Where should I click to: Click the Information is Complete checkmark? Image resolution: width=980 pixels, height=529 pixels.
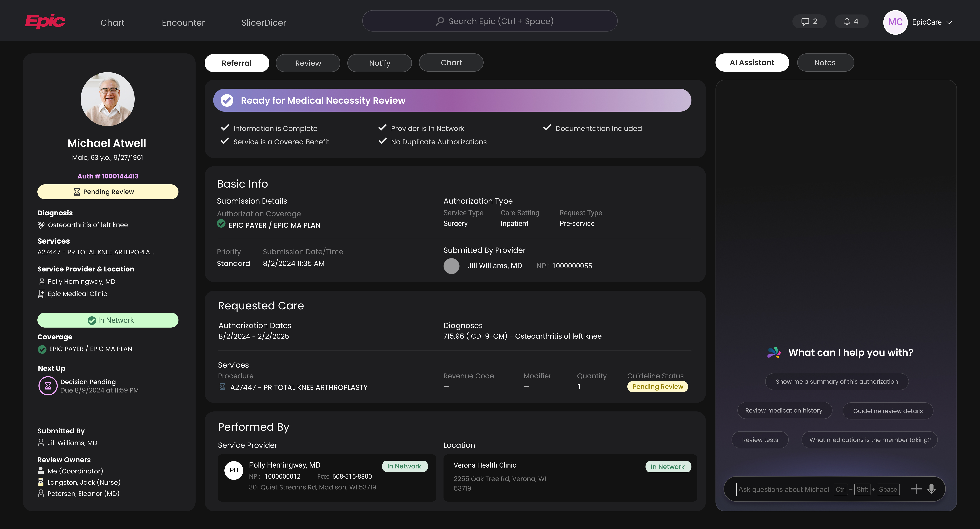(225, 127)
